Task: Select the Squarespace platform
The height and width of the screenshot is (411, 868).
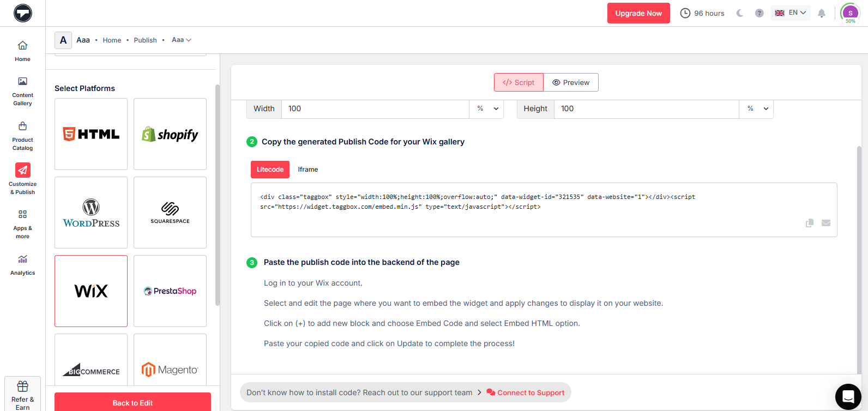Action: click(170, 213)
